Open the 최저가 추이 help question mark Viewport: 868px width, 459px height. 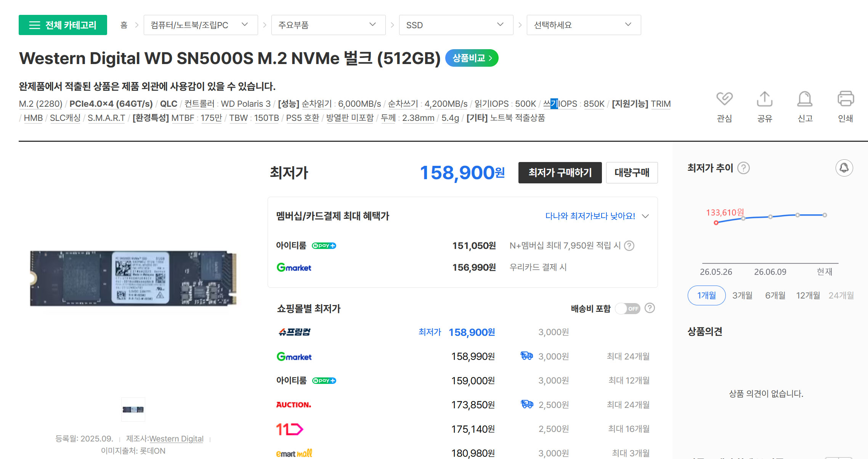point(743,168)
